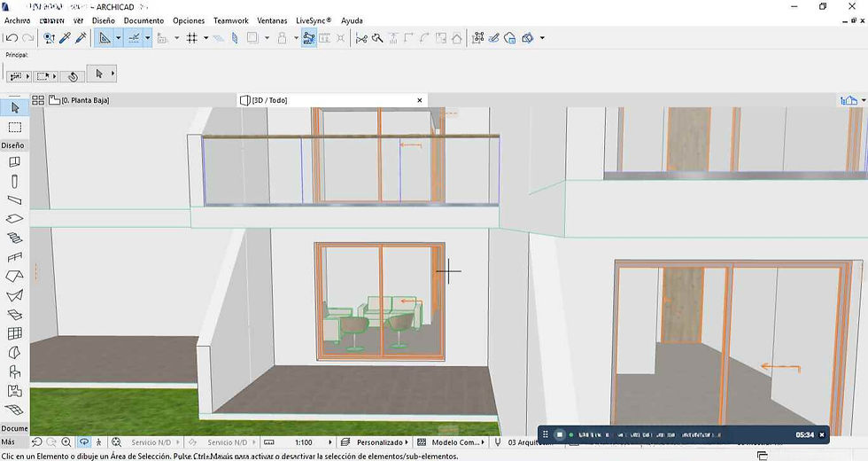Image resolution: width=868 pixels, height=461 pixels.
Task: Select the Curtain Wall tool
Action: tap(14, 333)
